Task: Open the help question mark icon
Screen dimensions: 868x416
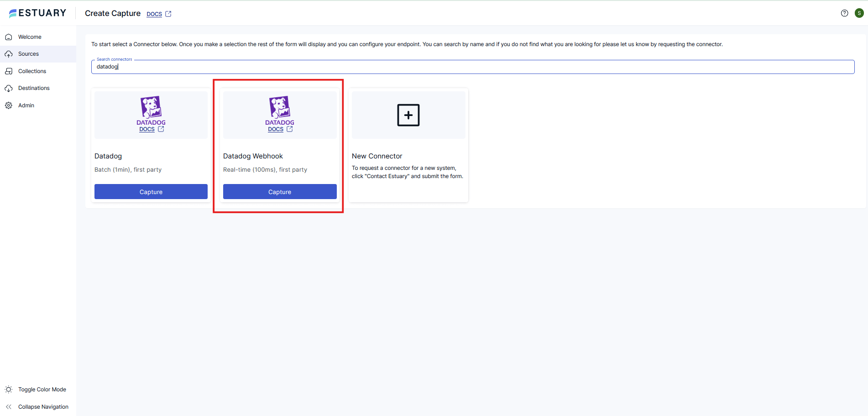Action: (x=844, y=13)
